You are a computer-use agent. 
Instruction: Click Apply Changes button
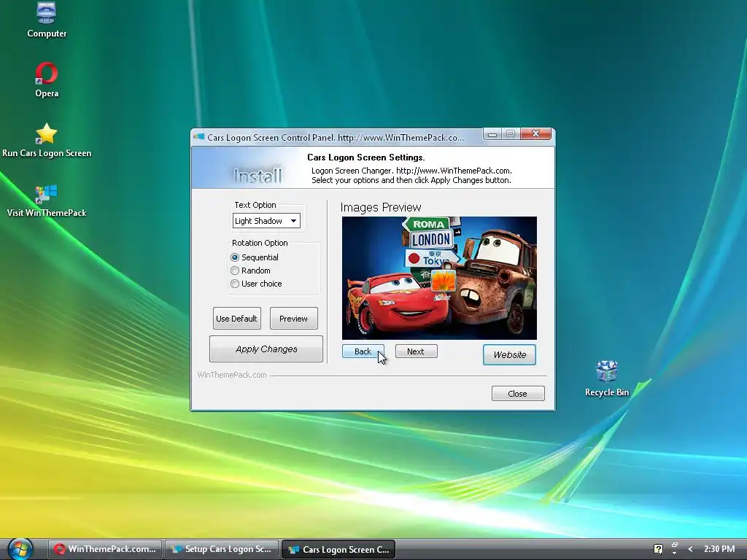point(266,349)
